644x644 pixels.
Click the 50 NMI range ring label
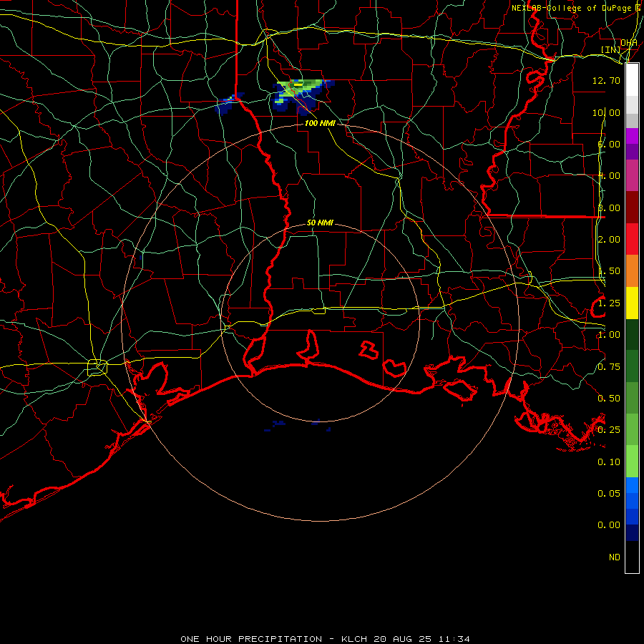[320, 223]
